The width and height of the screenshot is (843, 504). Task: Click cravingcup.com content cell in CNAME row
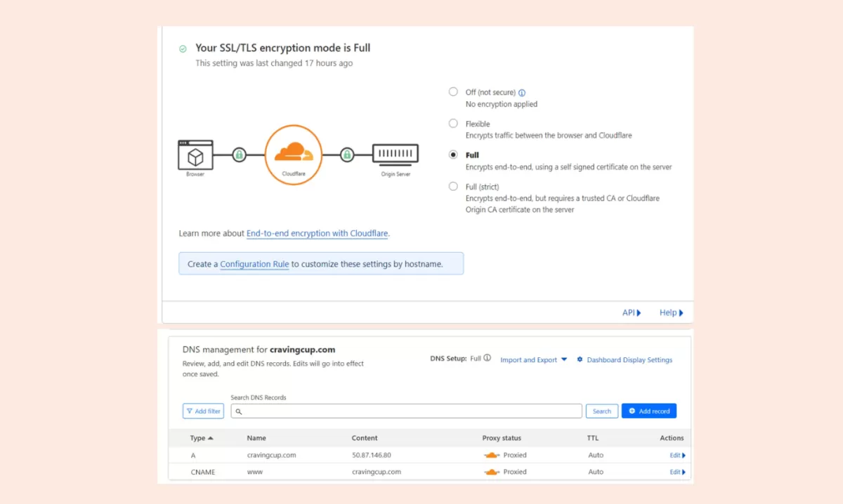click(x=377, y=472)
